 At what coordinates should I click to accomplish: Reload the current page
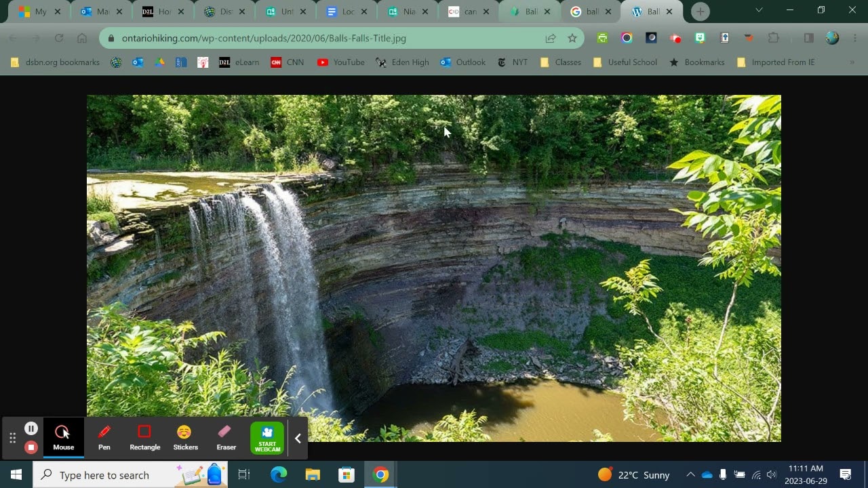[x=59, y=38]
